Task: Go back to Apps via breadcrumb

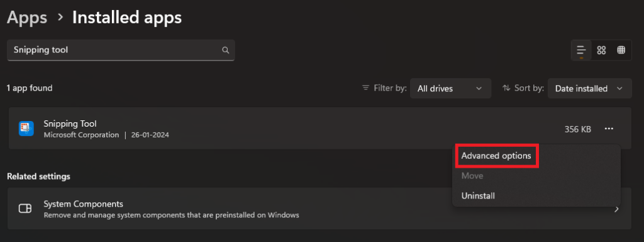Action: (27, 17)
